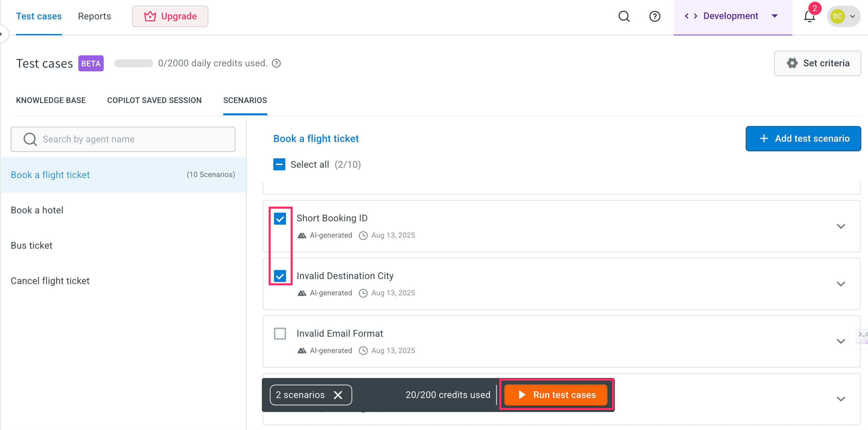This screenshot has width=868, height=430.
Task: Open the notifications bell
Action: pos(809,16)
